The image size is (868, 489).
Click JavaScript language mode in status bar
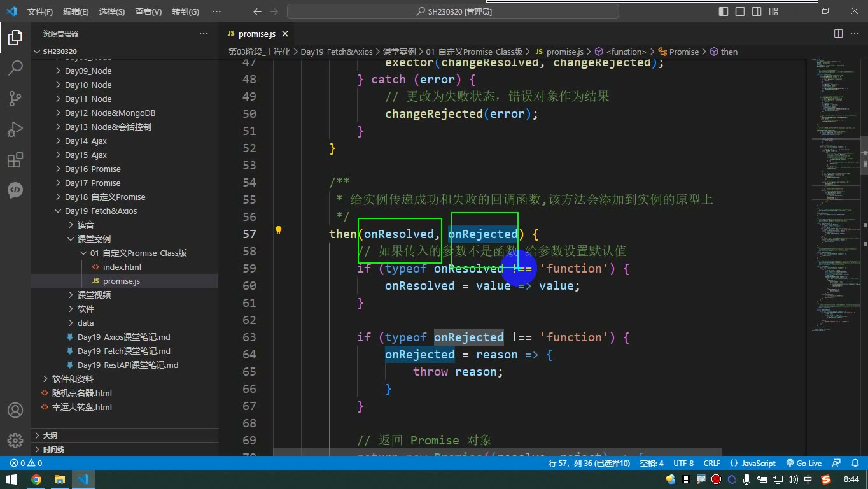click(x=753, y=464)
